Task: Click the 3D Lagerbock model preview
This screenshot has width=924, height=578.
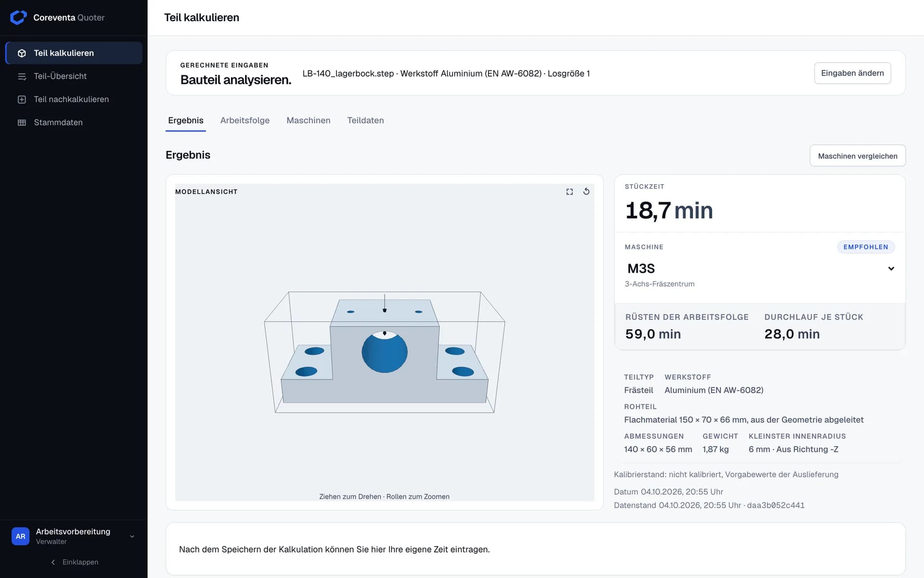Action: (x=385, y=352)
